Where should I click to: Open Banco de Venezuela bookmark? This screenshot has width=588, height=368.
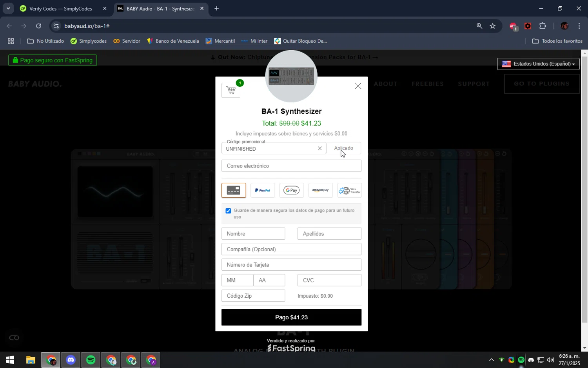point(173,41)
